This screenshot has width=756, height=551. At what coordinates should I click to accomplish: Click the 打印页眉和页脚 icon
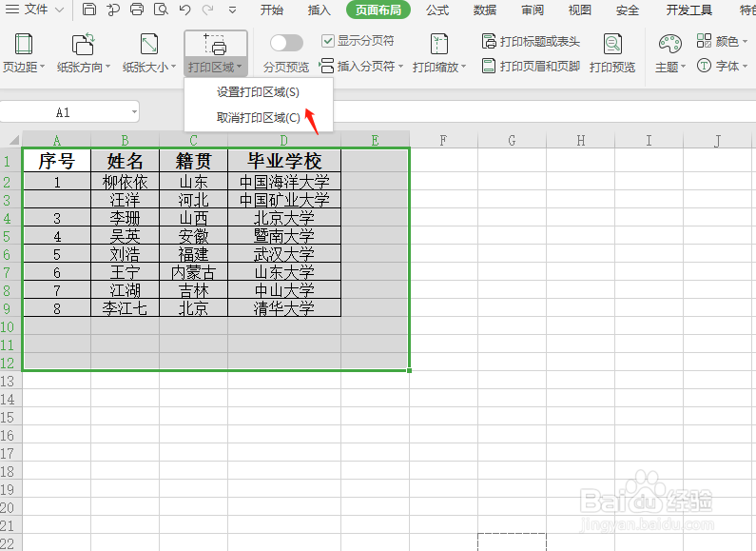coord(489,66)
